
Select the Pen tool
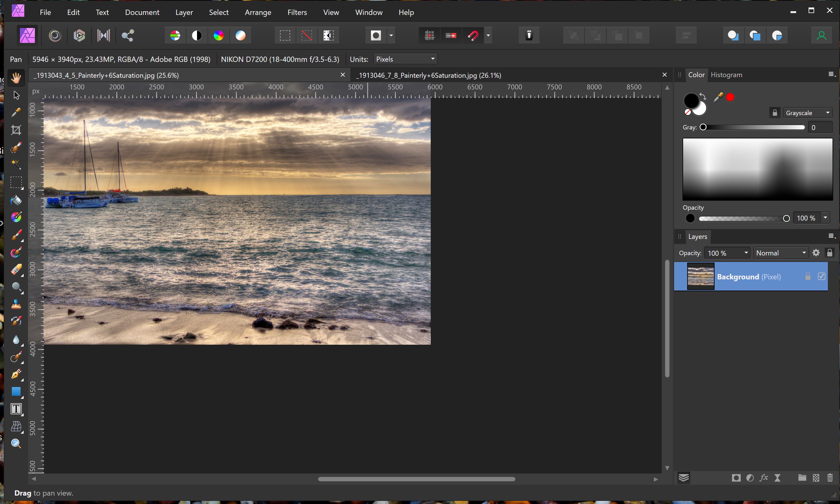tap(16, 374)
